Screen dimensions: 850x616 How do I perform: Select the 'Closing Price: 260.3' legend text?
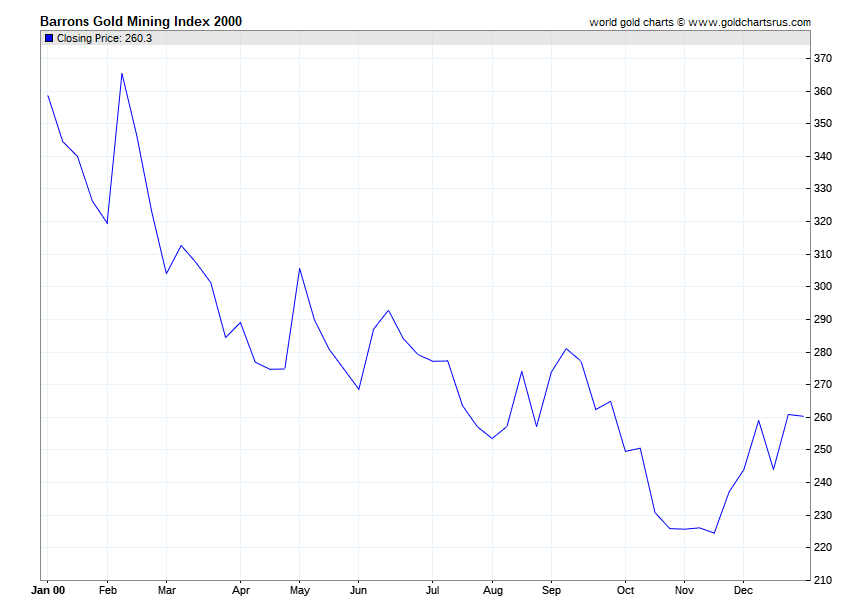104,38
